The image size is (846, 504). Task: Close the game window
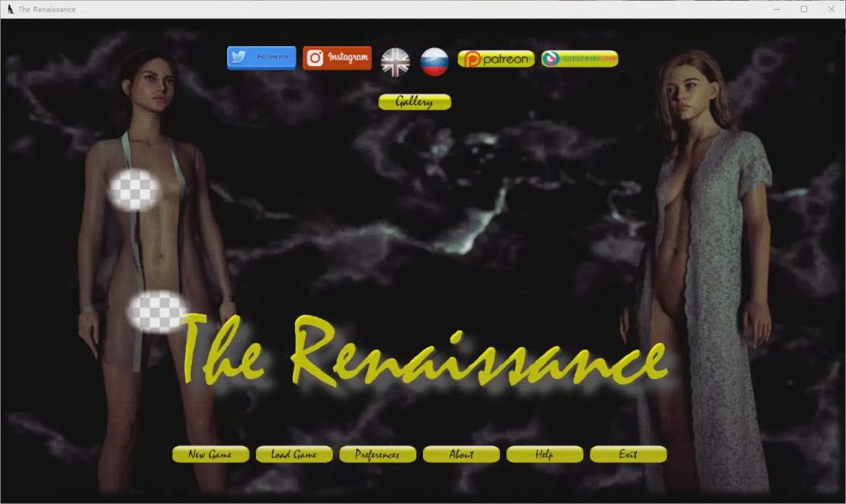831,9
